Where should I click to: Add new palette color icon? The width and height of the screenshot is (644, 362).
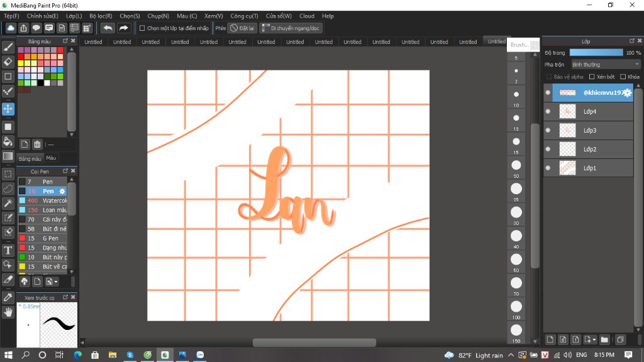[x=25, y=145]
